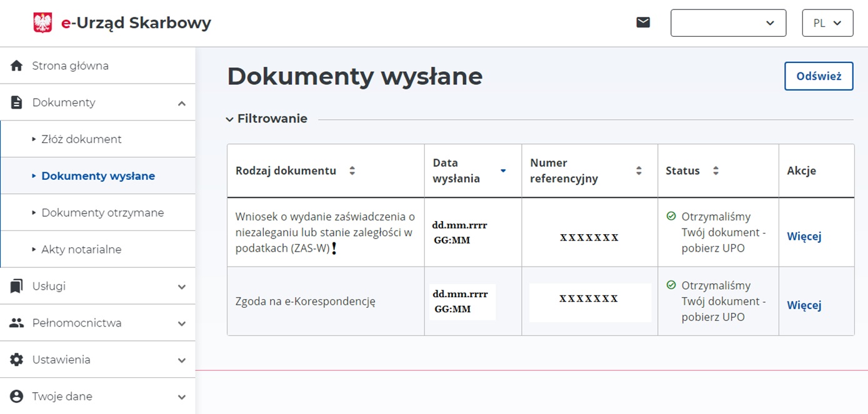The width and height of the screenshot is (868, 414).
Task: Open Dokumenty otrzymane in sidebar
Action: click(x=102, y=212)
